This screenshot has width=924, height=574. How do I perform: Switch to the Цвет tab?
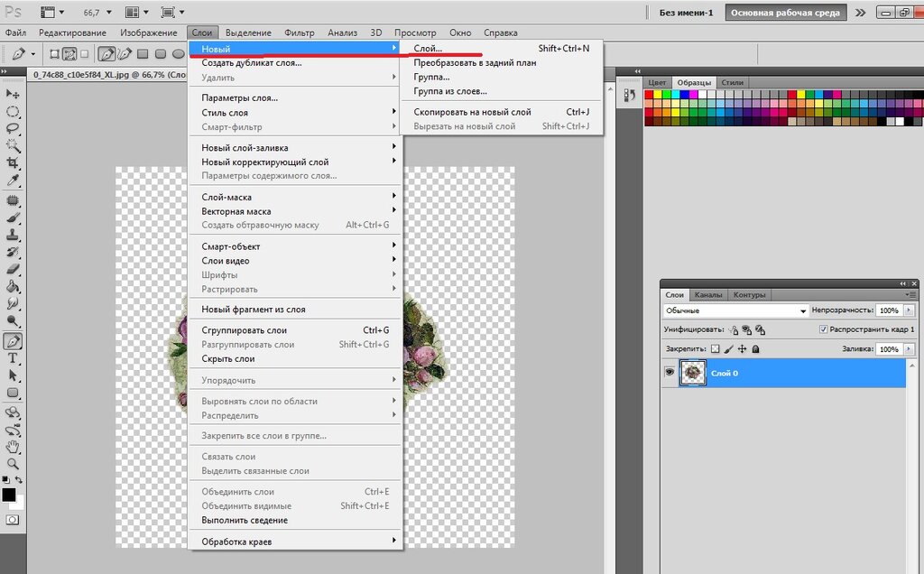click(x=657, y=82)
